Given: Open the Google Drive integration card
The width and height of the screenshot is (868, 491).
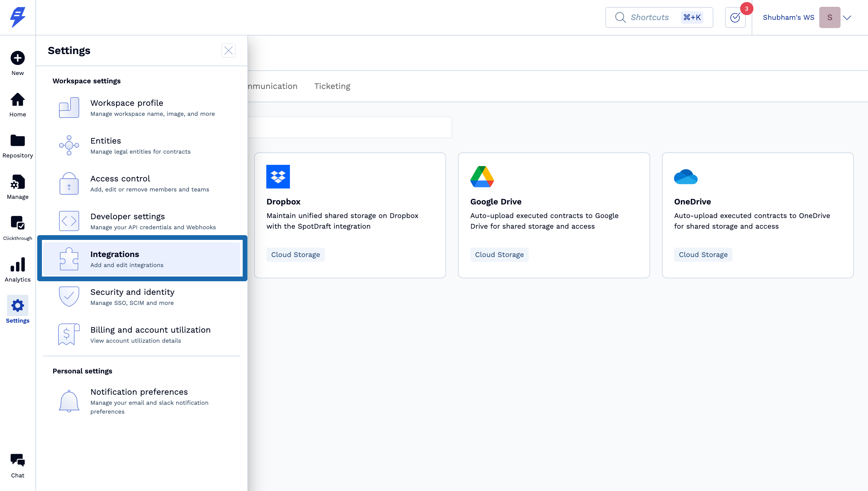Looking at the screenshot, I should pyautogui.click(x=554, y=215).
